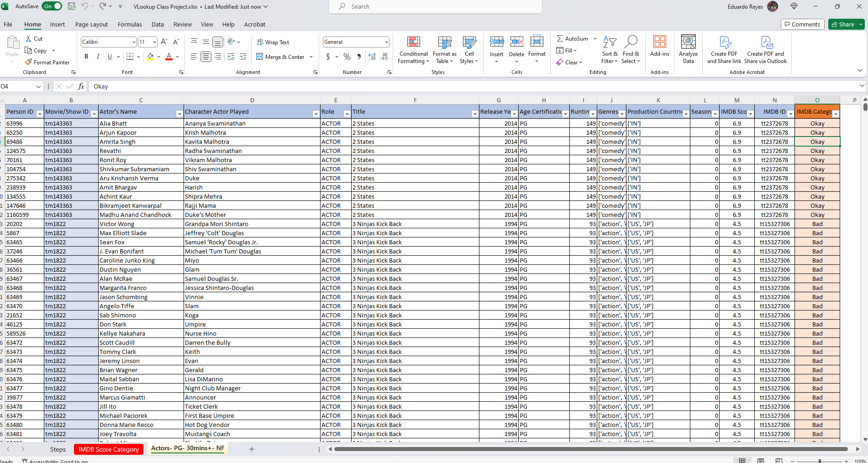Click the Top Align icon
This screenshot has height=463, width=868.
point(194,42)
